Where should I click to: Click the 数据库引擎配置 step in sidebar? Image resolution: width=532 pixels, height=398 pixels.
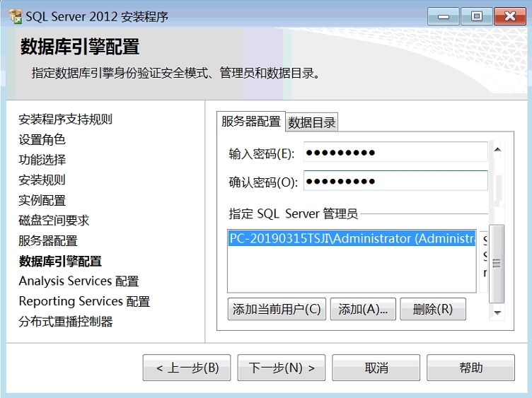[x=60, y=262]
